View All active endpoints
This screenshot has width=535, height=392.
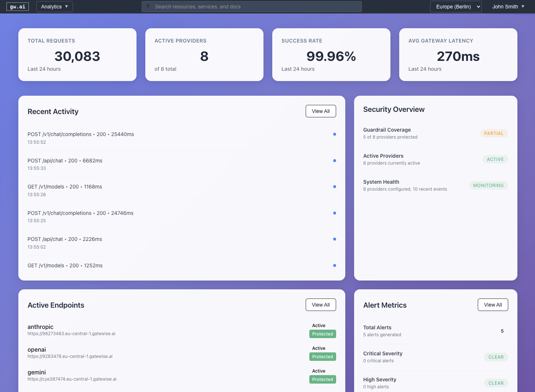pyautogui.click(x=321, y=305)
